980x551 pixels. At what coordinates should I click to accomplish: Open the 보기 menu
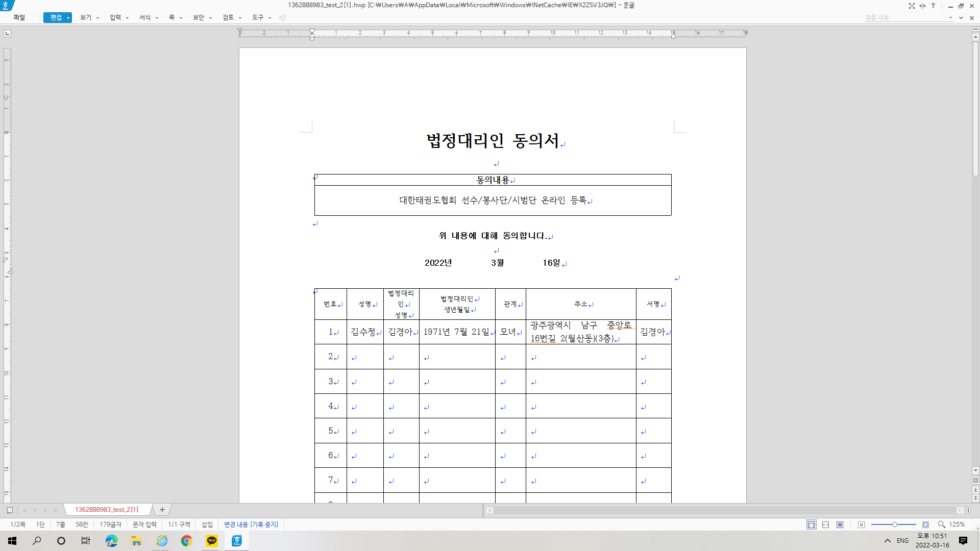85,18
